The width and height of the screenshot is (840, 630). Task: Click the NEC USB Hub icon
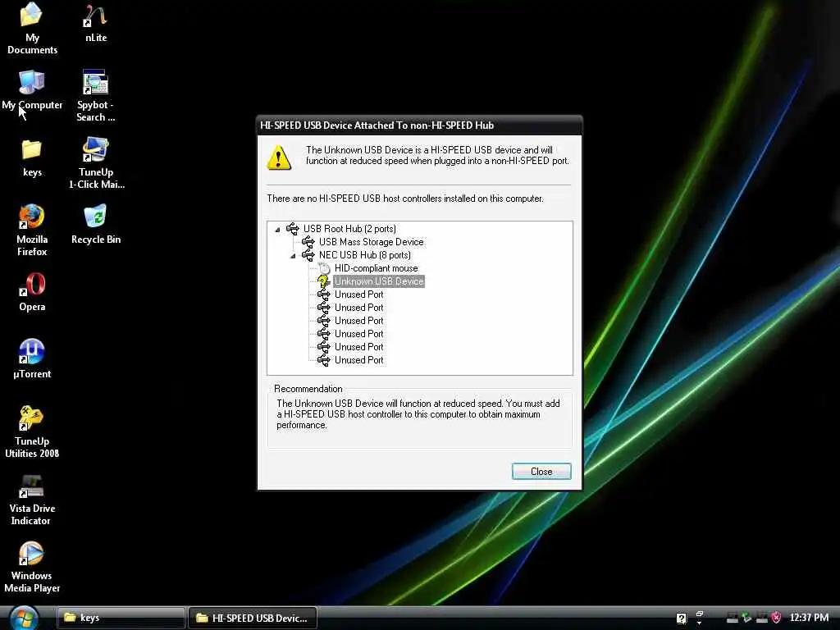pos(308,255)
